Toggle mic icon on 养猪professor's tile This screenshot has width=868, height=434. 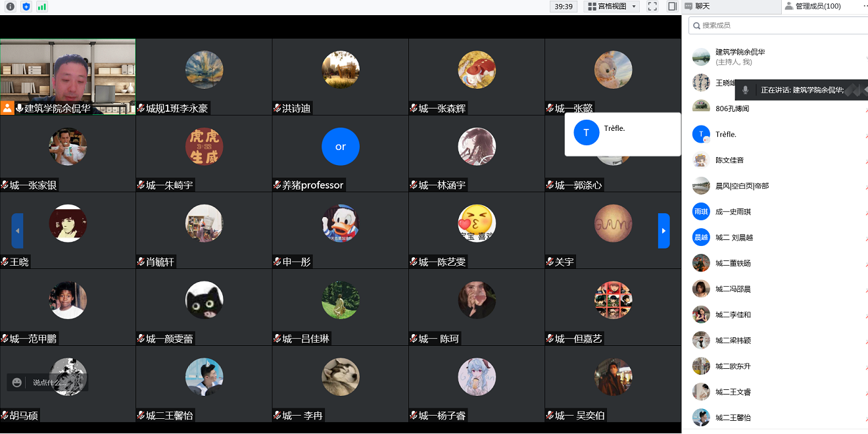pos(277,185)
